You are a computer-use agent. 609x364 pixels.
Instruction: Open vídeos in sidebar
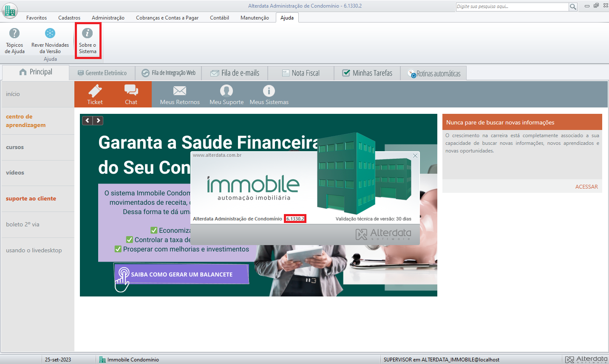coord(37,173)
